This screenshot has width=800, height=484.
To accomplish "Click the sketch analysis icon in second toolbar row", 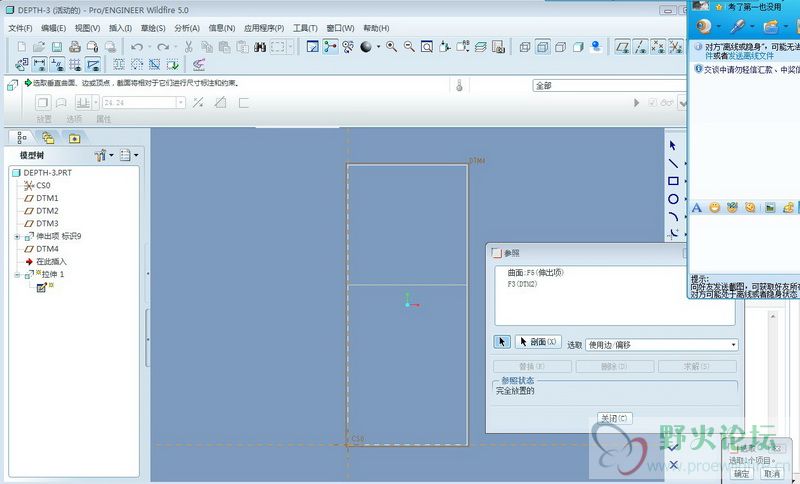I will (198, 65).
